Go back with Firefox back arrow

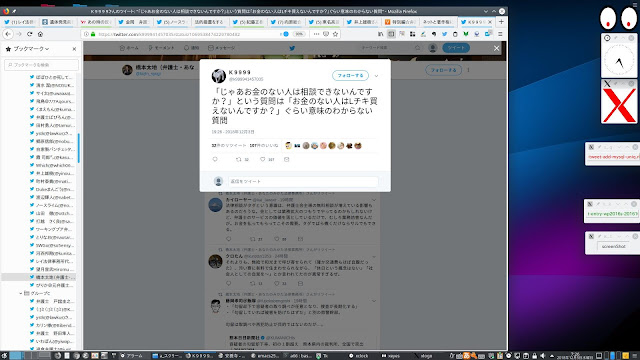8,34
